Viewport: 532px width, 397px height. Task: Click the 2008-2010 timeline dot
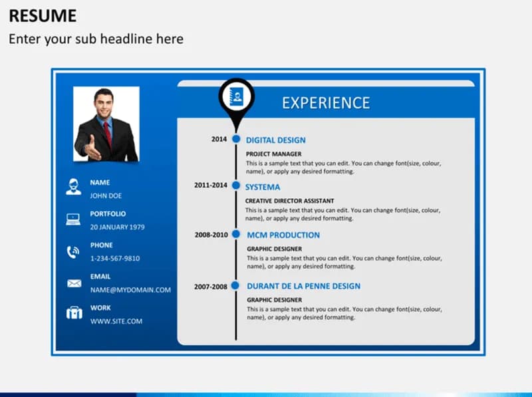coord(237,234)
